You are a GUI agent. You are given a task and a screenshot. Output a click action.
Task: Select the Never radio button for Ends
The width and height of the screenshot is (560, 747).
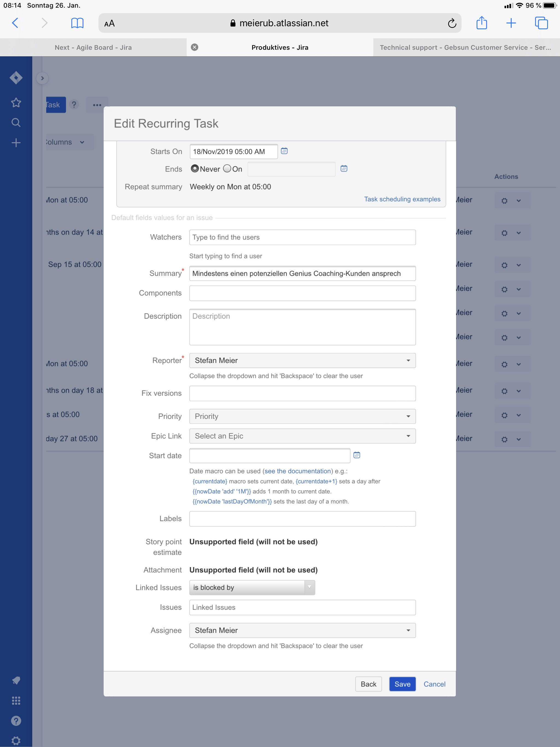pyautogui.click(x=195, y=168)
